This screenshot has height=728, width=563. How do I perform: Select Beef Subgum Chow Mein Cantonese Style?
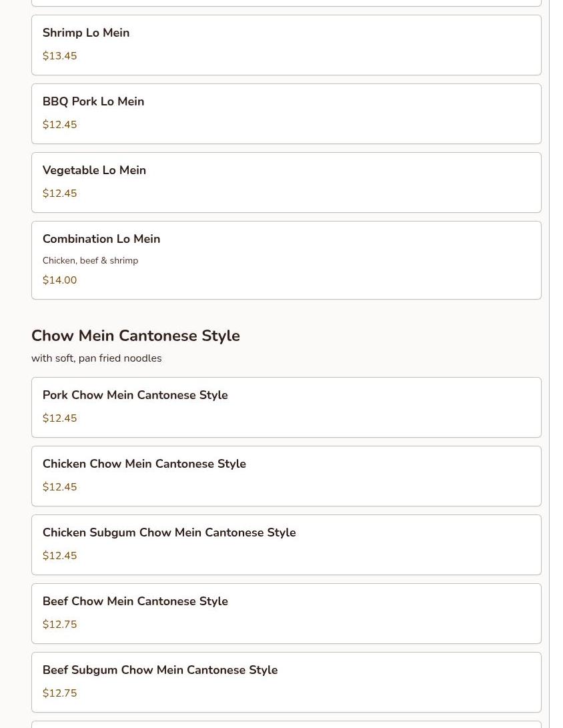click(286, 682)
